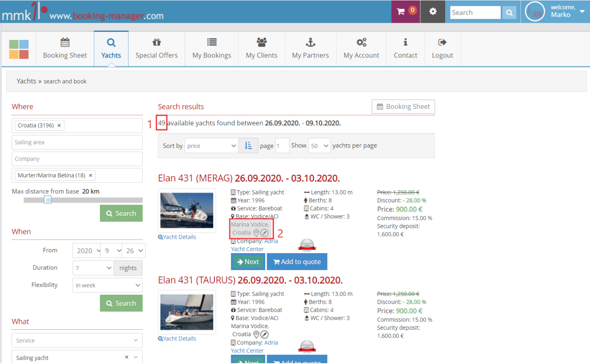The image size is (590, 364).
Task: Click the Yachts breadcrumb link
Action: 27,81
